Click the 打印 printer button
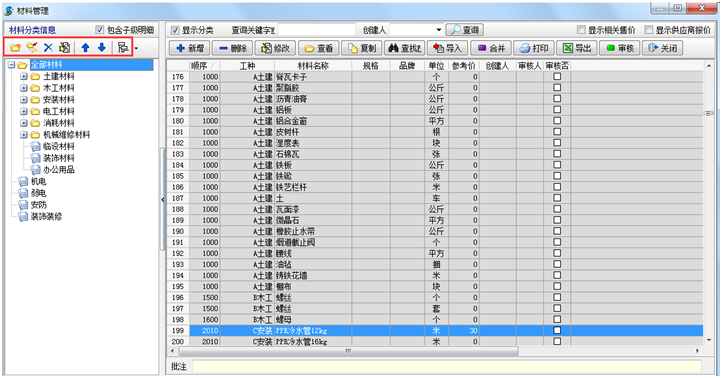722x378 pixels. pyautogui.click(x=534, y=48)
